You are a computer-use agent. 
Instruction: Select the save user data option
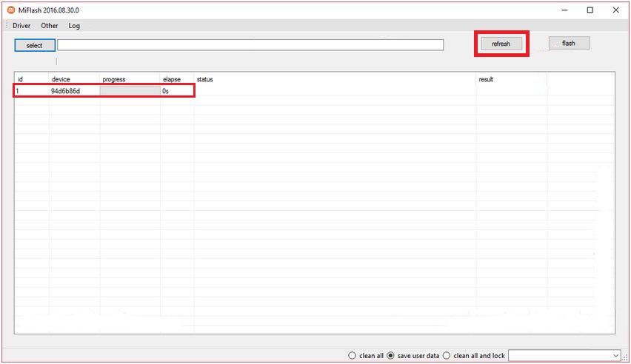(x=390, y=356)
